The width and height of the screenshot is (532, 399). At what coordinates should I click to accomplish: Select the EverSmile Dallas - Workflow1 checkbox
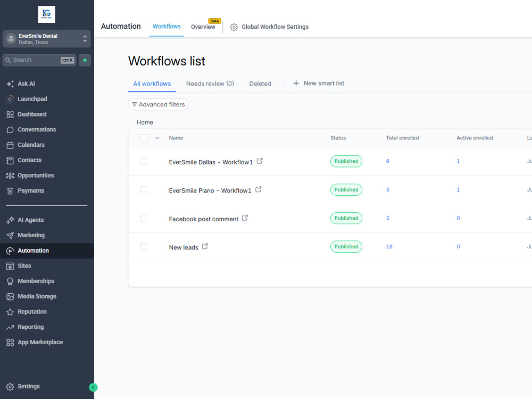pyautogui.click(x=144, y=162)
